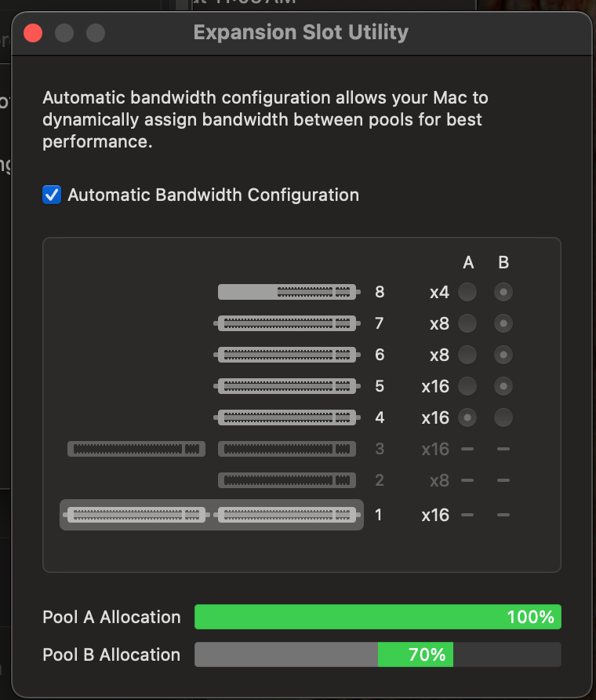Select the slot 5 connector icon
The height and width of the screenshot is (700, 596).
[287, 386]
